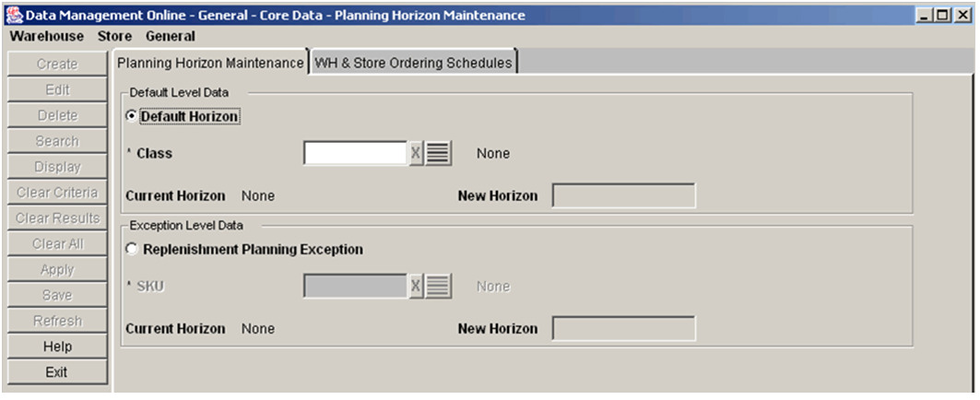Image resolution: width=980 pixels, height=400 pixels.
Task: Maximize the Data Management Online window
Action: [944, 16]
